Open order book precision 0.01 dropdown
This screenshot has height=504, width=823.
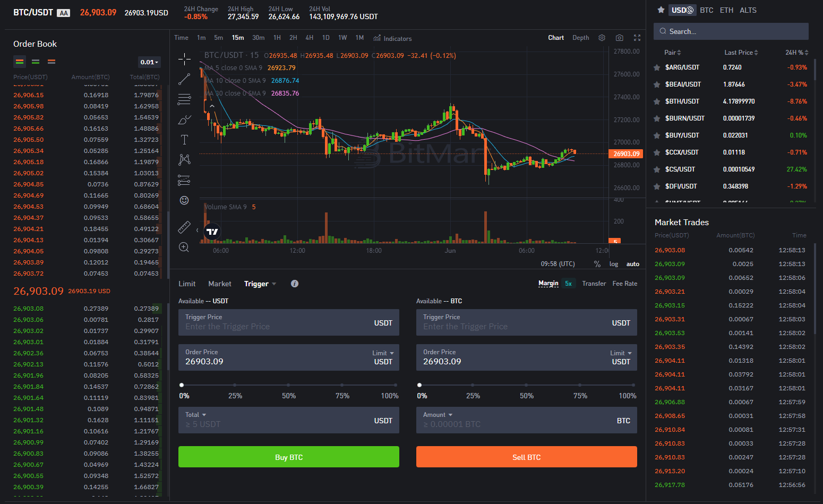[x=149, y=62]
